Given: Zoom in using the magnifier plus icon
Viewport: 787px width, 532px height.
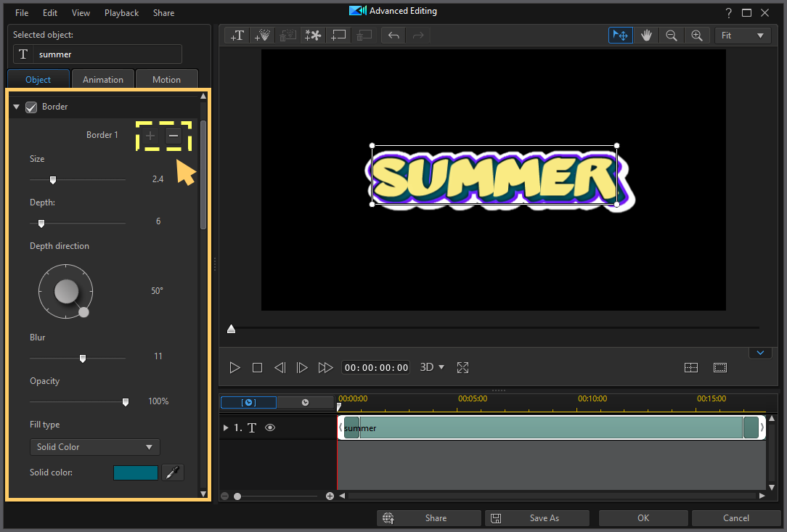Looking at the screenshot, I should 697,35.
